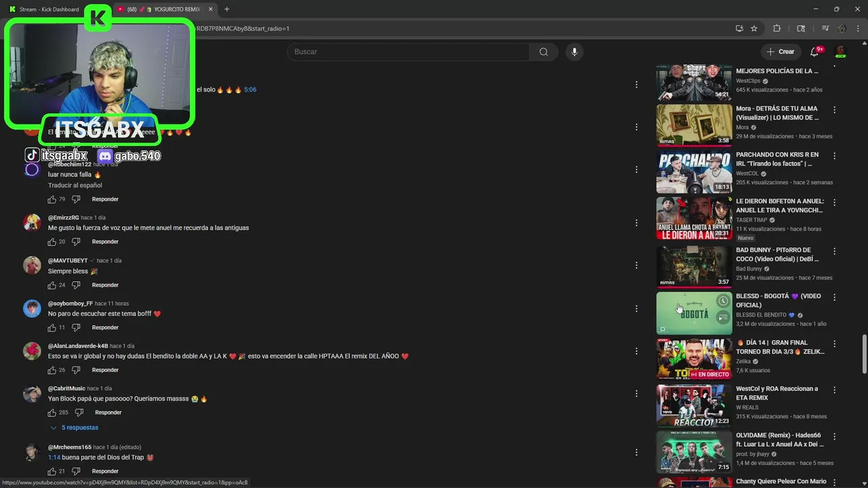Open the browser extensions puzzle icon
This screenshot has width=868, height=488.
pos(777,28)
